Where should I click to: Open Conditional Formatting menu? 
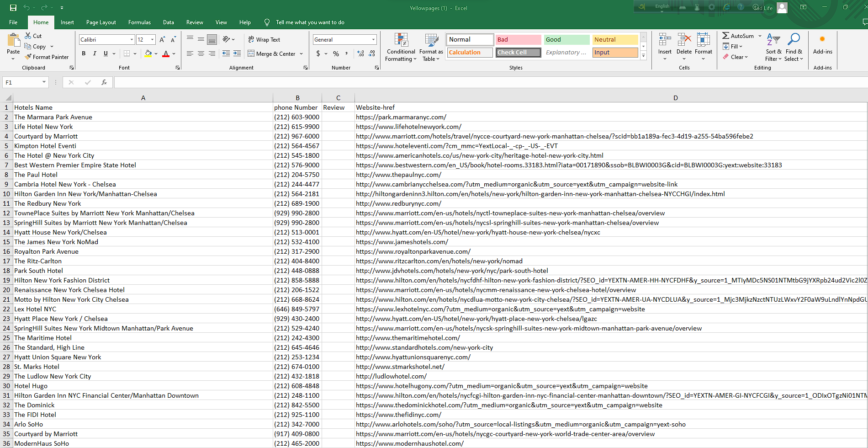[x=401, y=48]
